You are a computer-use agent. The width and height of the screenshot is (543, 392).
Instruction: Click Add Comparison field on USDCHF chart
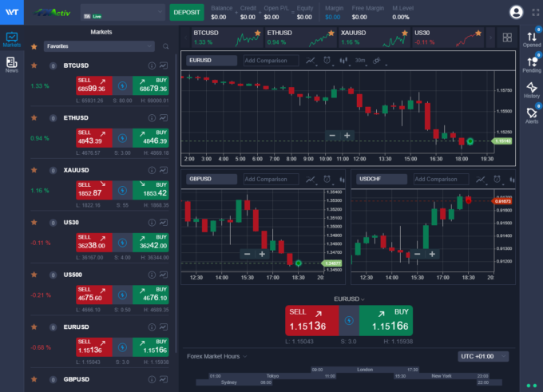(x=441, y=179)
